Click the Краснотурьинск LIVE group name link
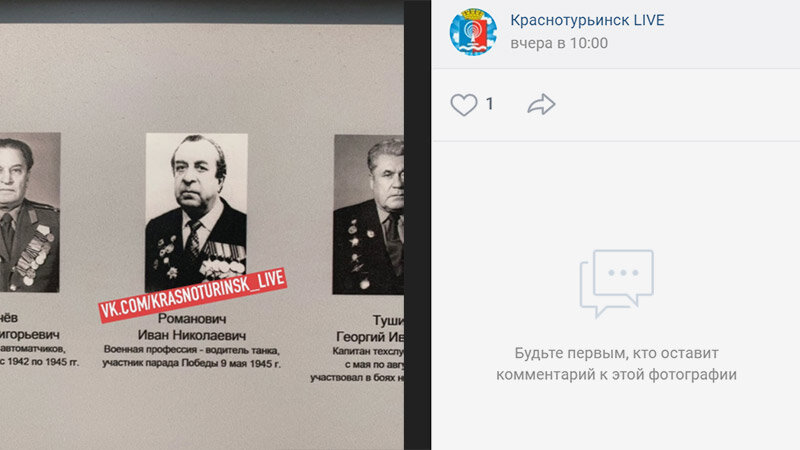This screenshot has height=450, width=800. pyautogui.click(x=587, y=20)
